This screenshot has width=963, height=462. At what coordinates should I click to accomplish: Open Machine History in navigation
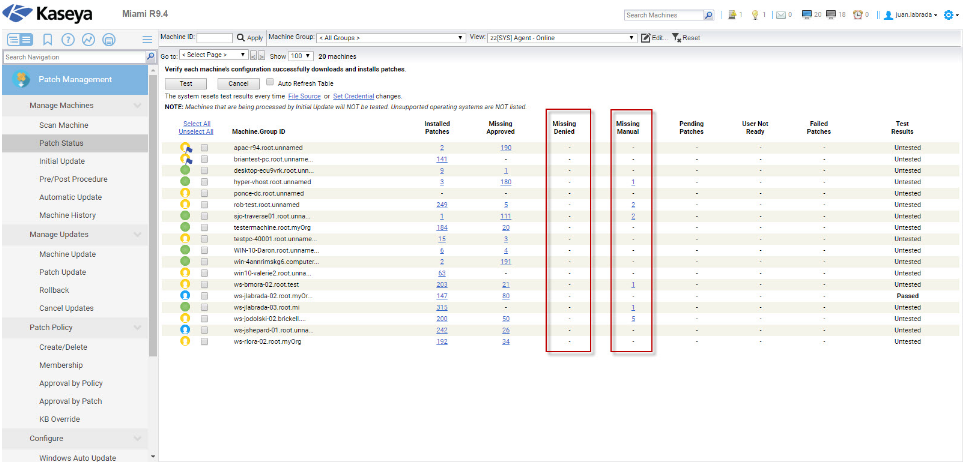pos(68,216)
